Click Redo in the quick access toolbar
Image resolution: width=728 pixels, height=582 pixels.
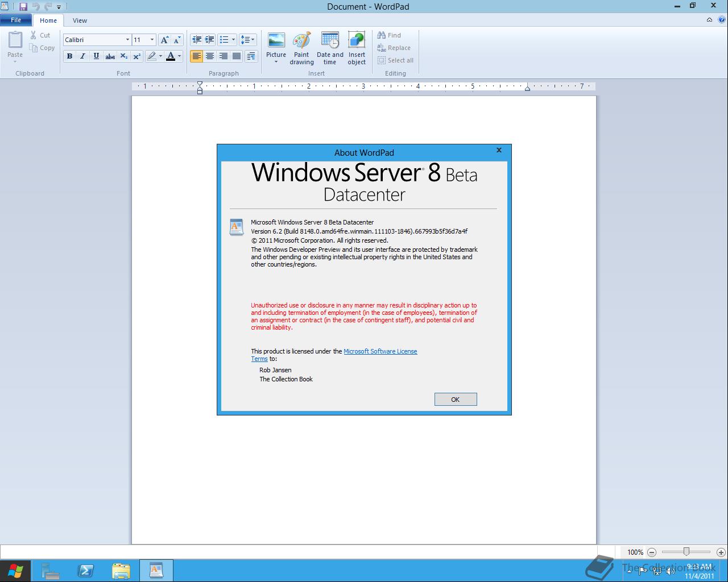coord(48,7)
